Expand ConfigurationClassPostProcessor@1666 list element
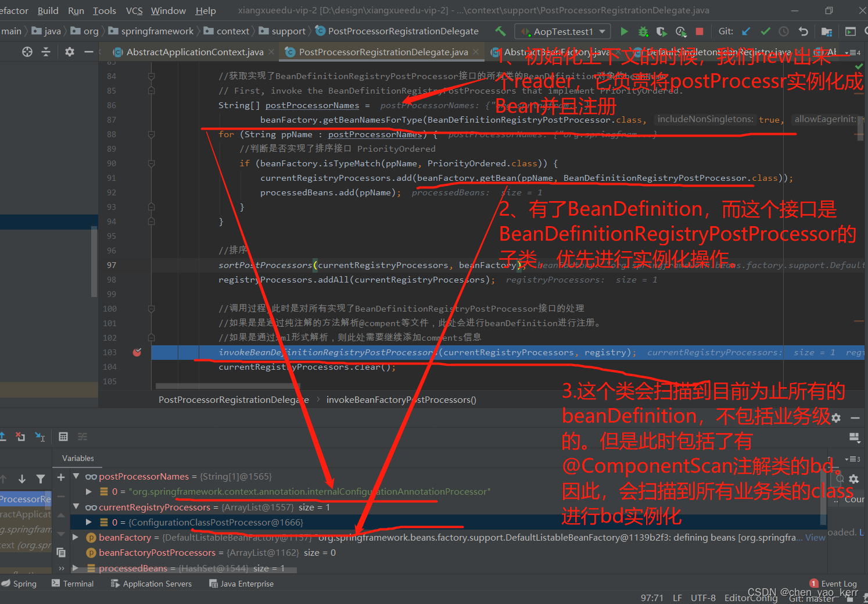This screenshot has height=604, width=868. point(88,522)
